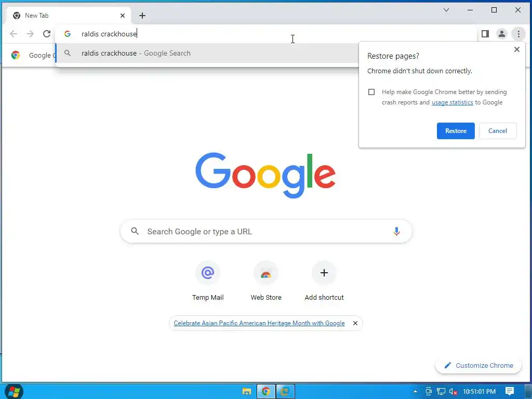Tick the crash reports checkbox
Image resolution: width=532 pixels, height=399 pixels.
(x=371, y=92)
